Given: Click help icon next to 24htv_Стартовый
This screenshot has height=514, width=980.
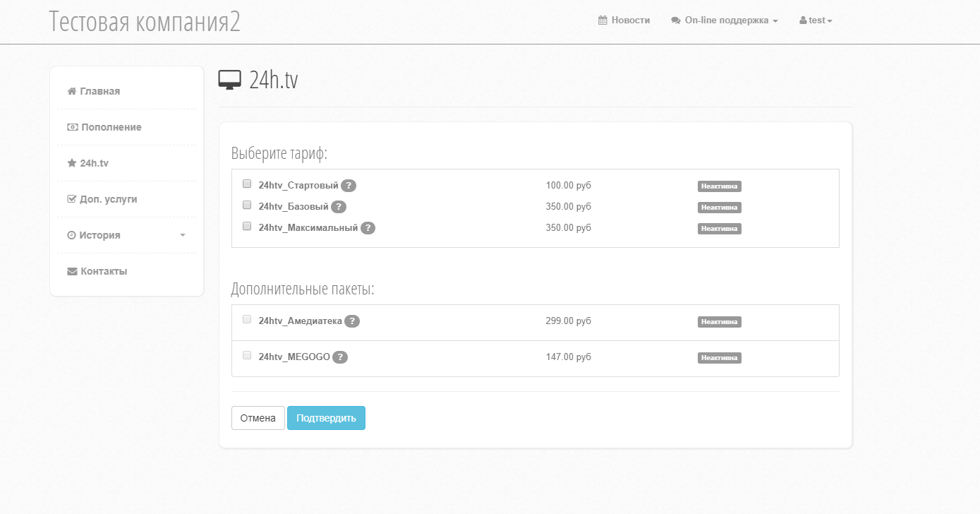Looking at the screenshot, I should coord(348,186).
